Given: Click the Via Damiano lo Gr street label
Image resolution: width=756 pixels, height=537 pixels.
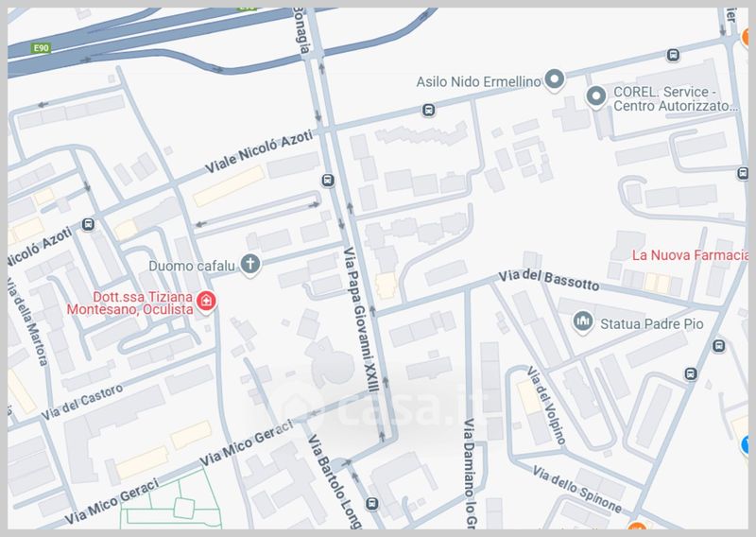Looking at the screenshot, I should (470, 474).
